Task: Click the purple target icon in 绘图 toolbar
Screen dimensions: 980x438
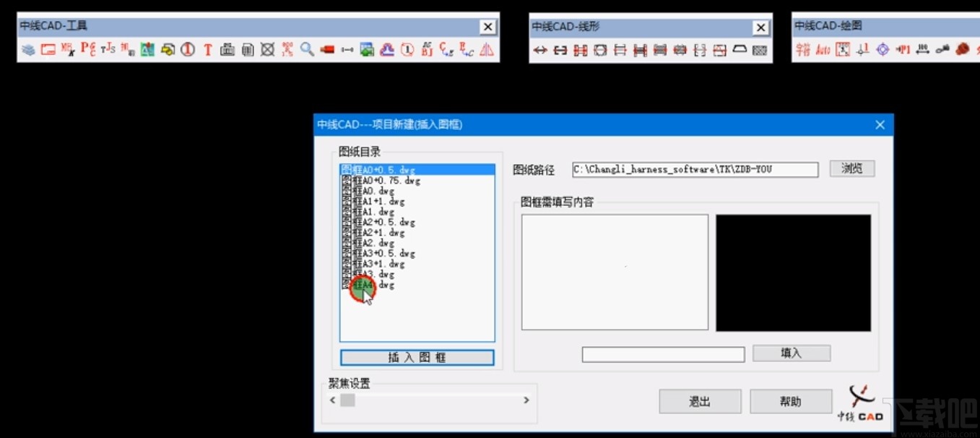Action: pos(884,50)
